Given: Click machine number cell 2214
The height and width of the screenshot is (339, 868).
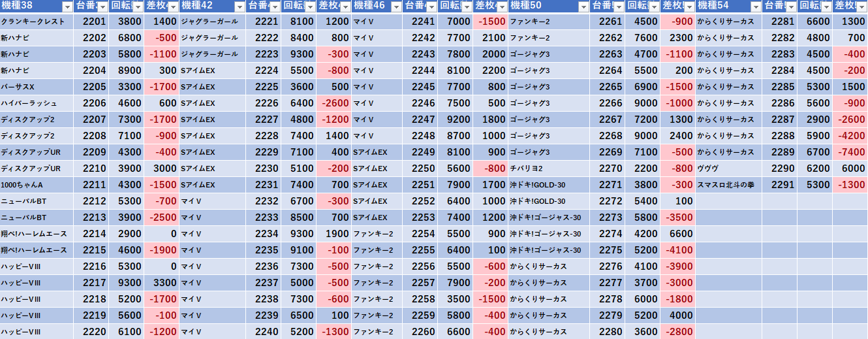Looking at the screenshot, I should point(91,234).
